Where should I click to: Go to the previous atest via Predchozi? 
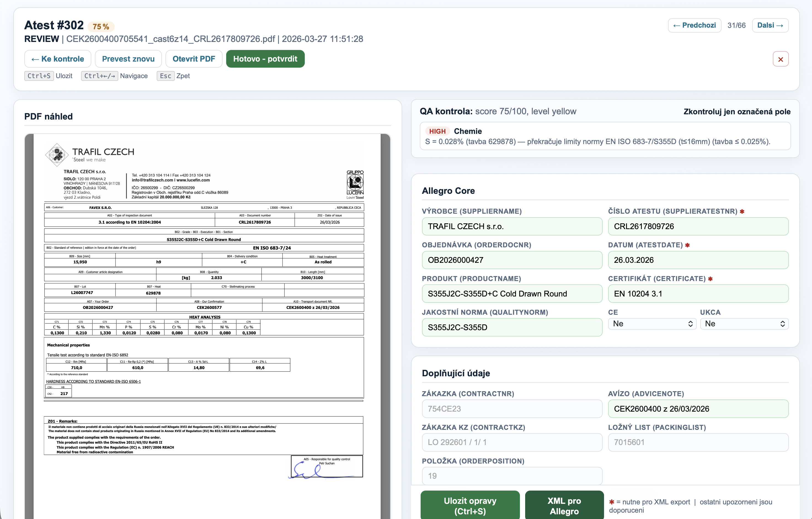click(694, 25)
